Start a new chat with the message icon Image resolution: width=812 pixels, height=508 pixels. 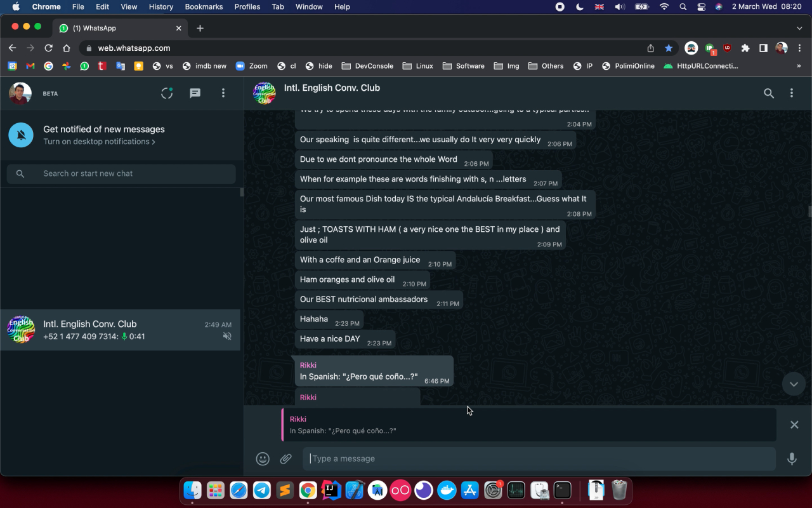click(195, 93)
